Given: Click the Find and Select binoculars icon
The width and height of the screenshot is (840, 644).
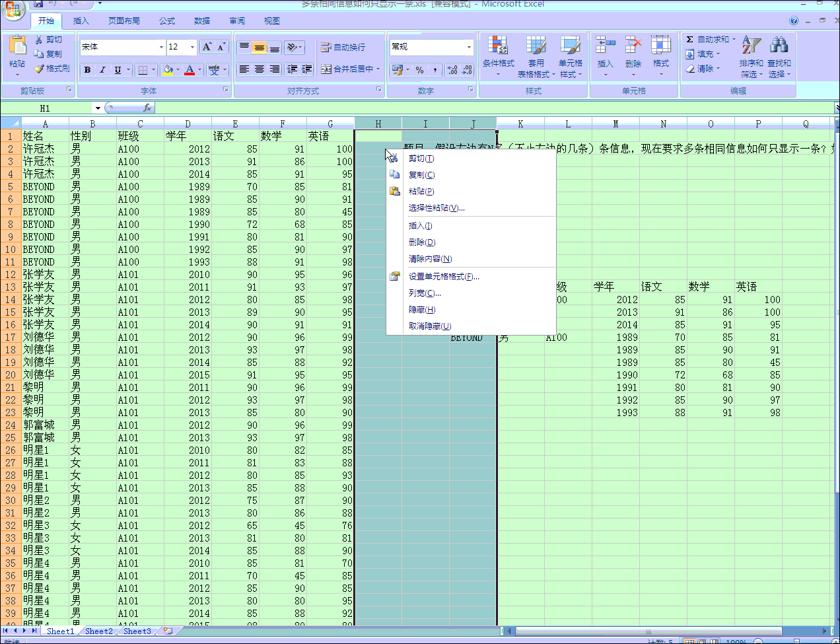Looking at the screenshot, I should tap(779, 46).
